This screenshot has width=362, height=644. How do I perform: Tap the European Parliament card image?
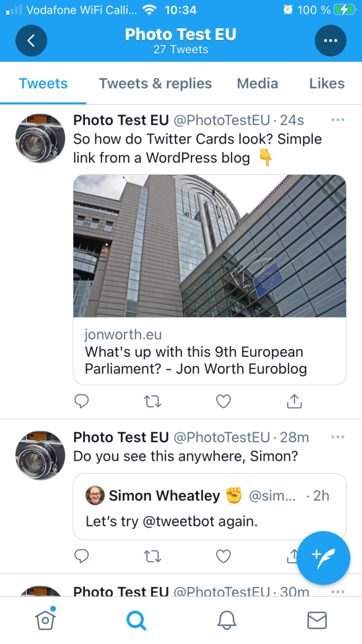tap(209, 246)
